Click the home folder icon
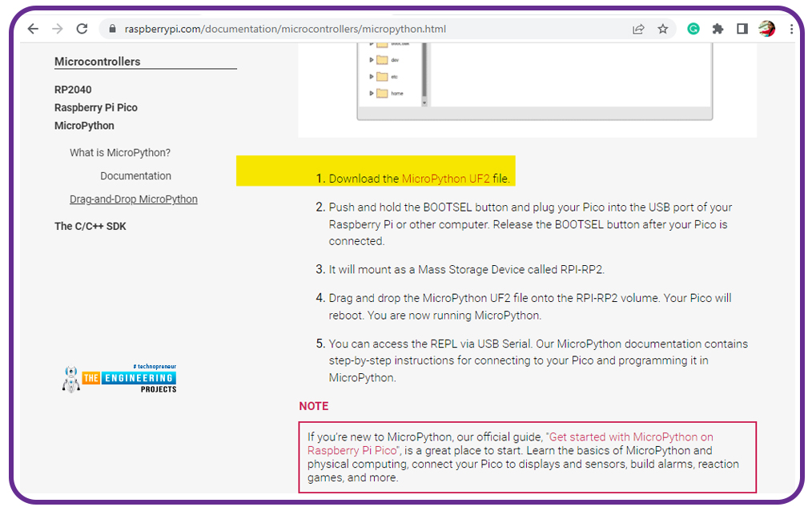Image resolution: width=812 pixels, height=511 pixels. click(382, 93)
